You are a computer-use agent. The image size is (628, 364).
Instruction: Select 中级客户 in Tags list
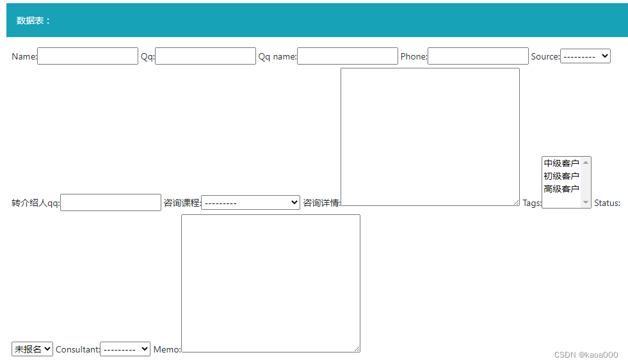coord(561,163)
